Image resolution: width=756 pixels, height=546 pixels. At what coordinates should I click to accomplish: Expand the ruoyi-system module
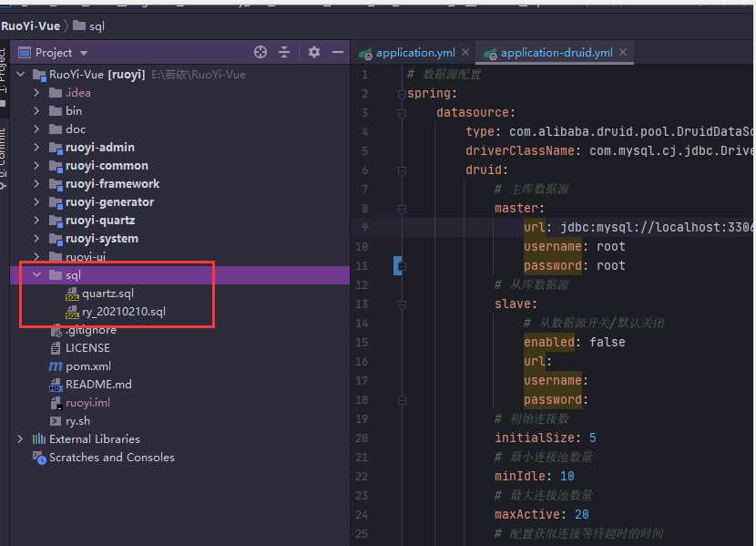[36, 239]
